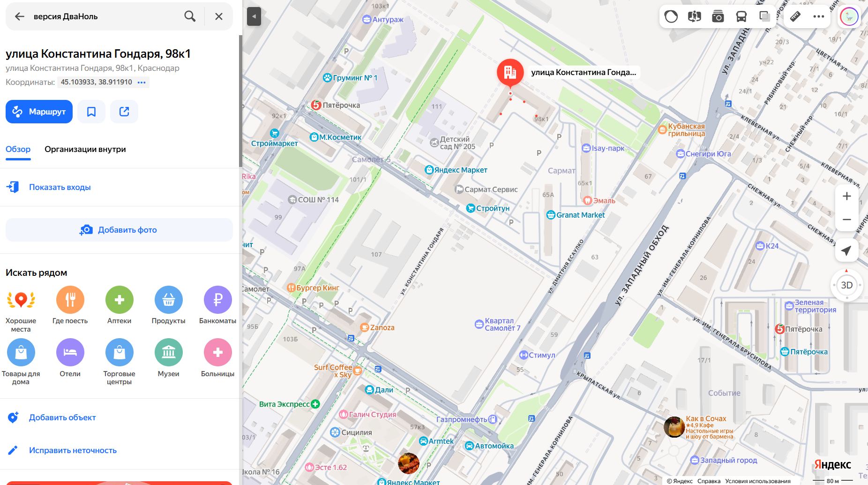Screen dimensions: 868x485
Task: Click the Добавить фото button
Action: (119, 230)
